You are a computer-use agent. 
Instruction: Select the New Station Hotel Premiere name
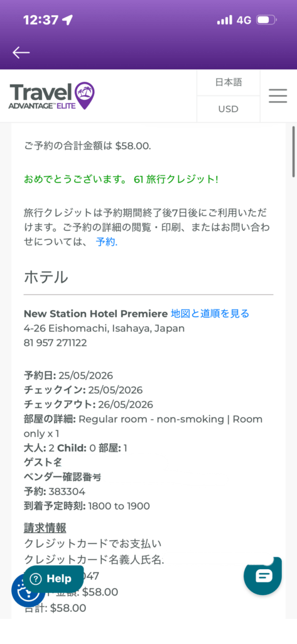[96, 314]
